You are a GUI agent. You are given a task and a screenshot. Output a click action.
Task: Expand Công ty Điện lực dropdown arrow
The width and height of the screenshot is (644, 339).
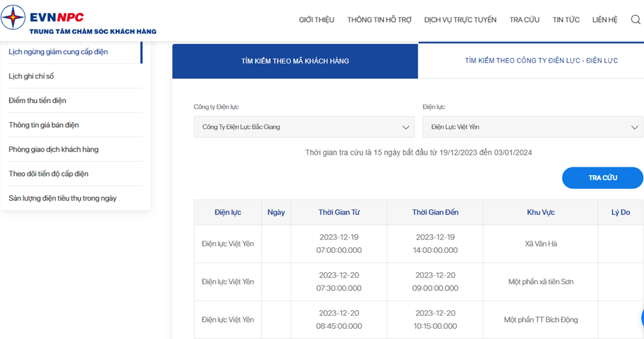click(406, 128)
